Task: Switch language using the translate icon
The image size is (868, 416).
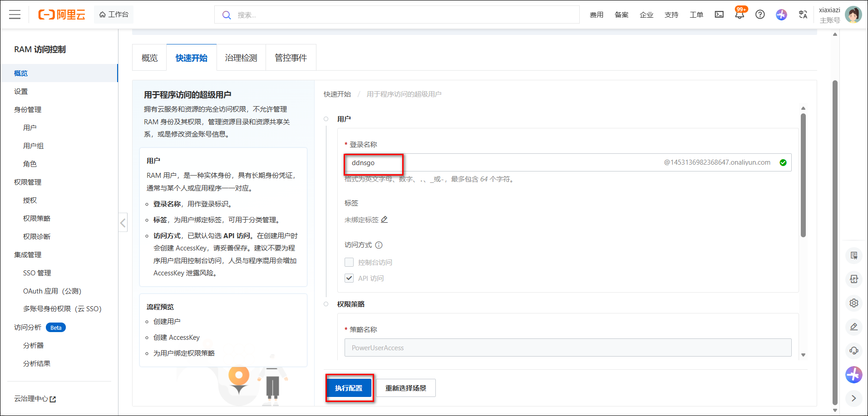Action: (x=803, y=15)
